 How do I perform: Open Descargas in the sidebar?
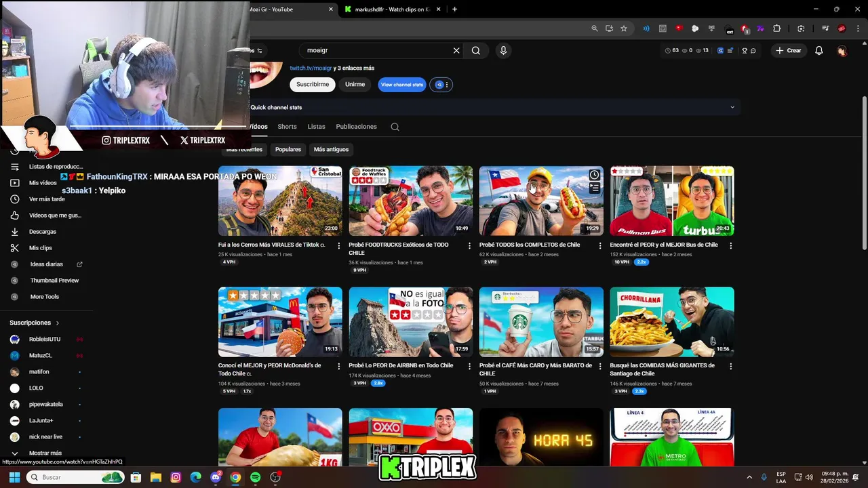pyautogui.click(x=43, y=232)
